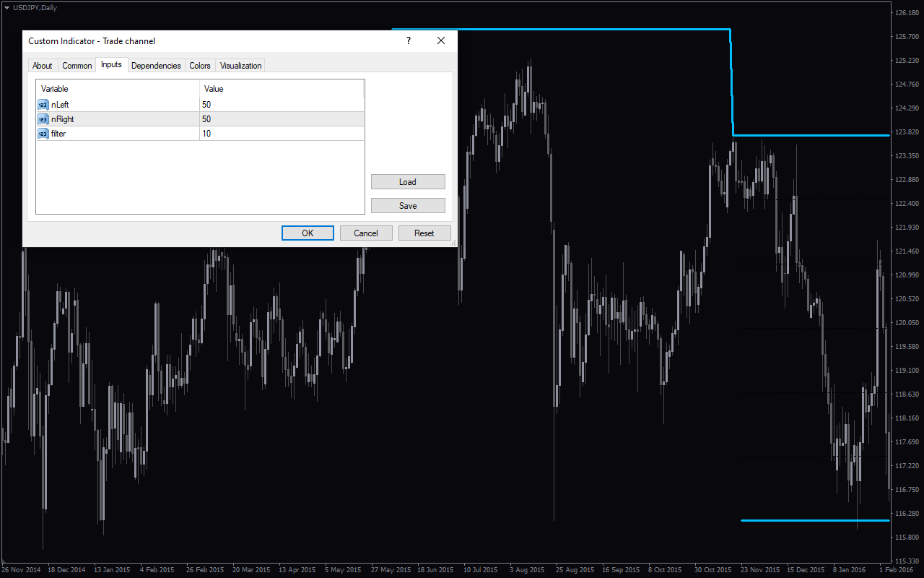This screenshot has width=924, height=578.
Task: Load input parameters with Load button
Action: [x=408, y=182]
